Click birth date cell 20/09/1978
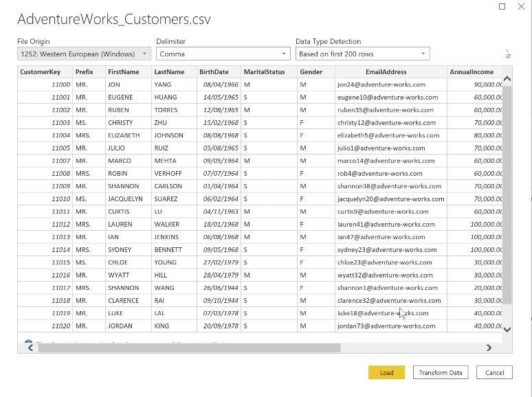Image resolution: width=532 pixels, height=397 pixels. 219,326
